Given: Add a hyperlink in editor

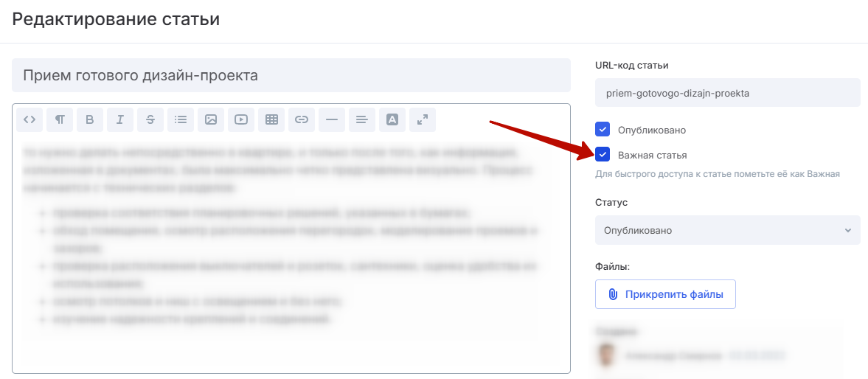Looking at the screenshot, I should [302, 119].
